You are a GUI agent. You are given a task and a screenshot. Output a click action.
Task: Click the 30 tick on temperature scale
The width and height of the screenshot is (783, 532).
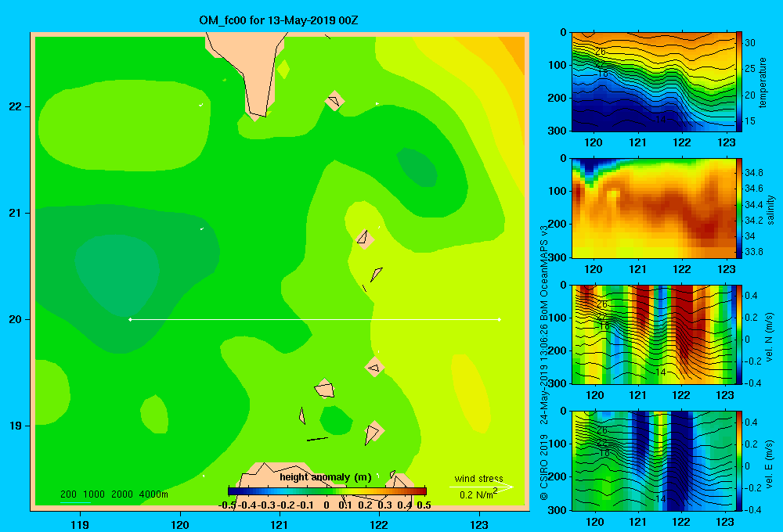point(749,43)
